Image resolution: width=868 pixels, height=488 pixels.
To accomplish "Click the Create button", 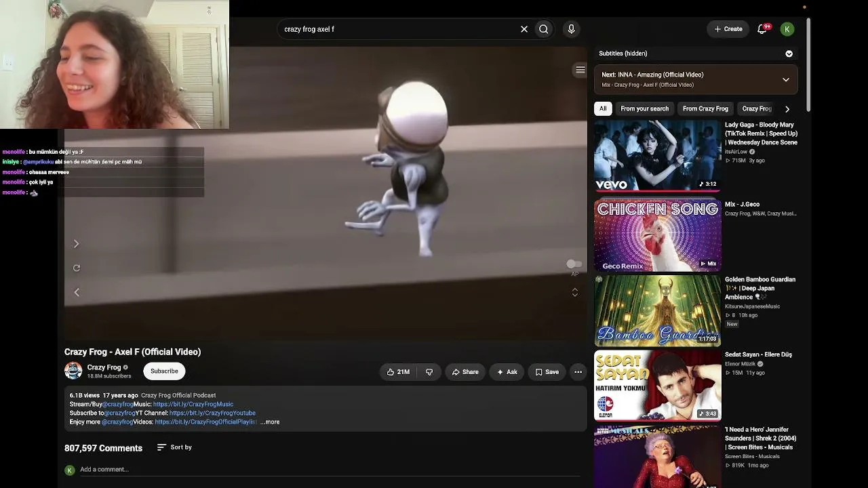I will 728,29.
